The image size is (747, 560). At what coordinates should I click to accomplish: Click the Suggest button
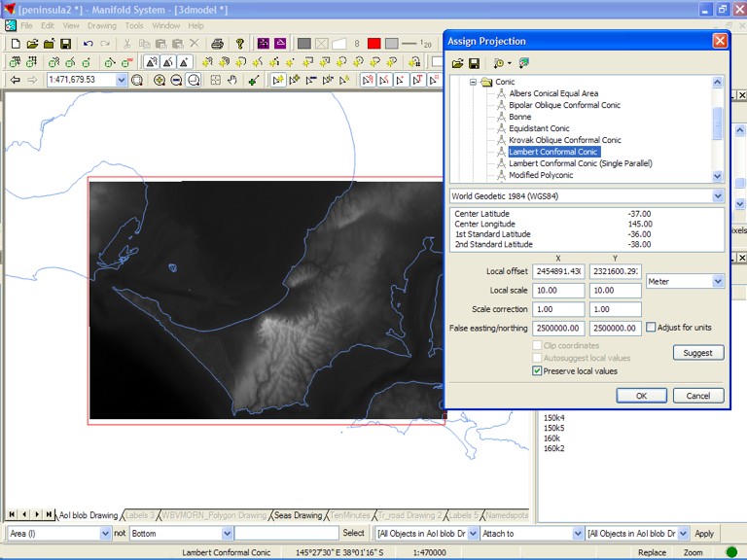pyautogui.click(x=697, y=353)
